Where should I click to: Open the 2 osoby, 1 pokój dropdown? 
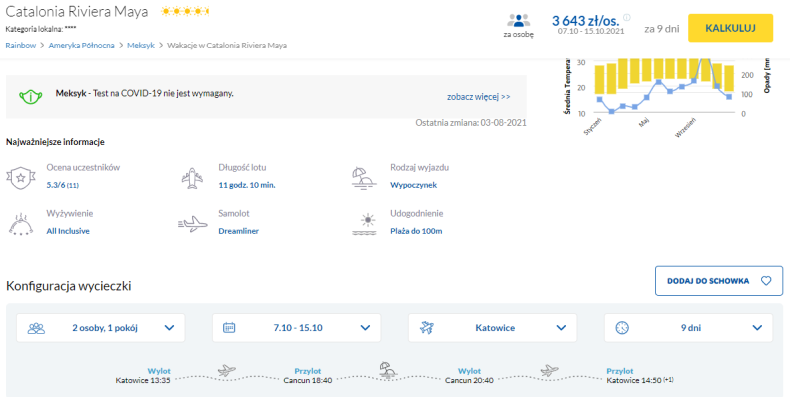pyautogui.click(x=101, y=328)
